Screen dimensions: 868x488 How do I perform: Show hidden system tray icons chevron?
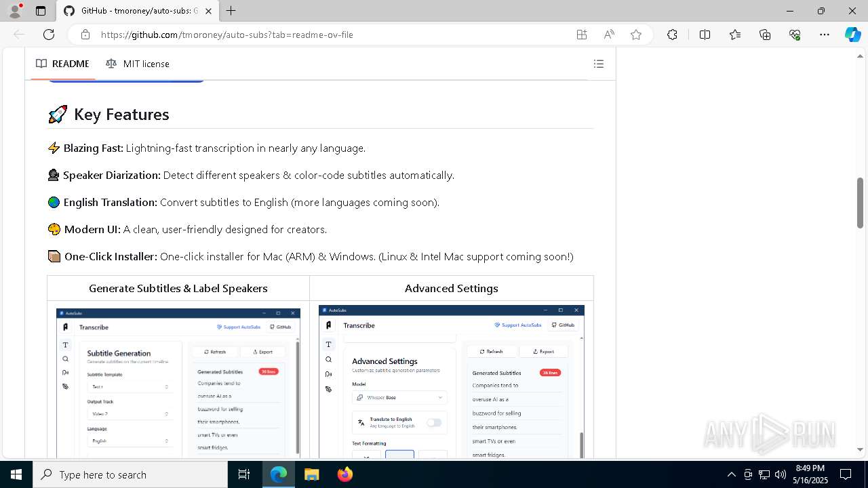pos(731,474)
